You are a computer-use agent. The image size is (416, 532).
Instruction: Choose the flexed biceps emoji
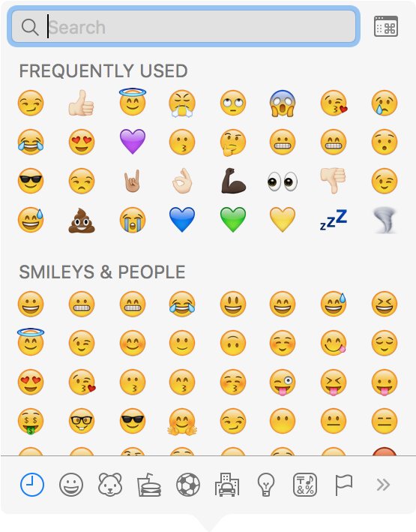click(x=233, y=181)
